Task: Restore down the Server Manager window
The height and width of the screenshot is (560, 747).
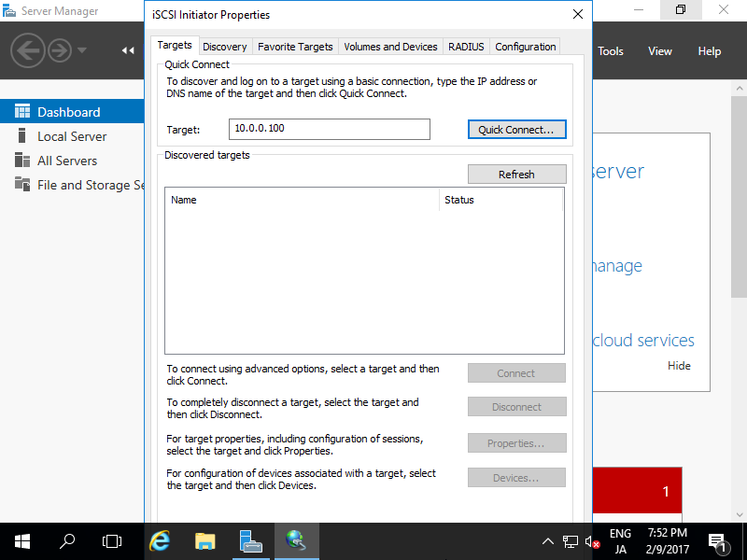Action: coord(681,9)
